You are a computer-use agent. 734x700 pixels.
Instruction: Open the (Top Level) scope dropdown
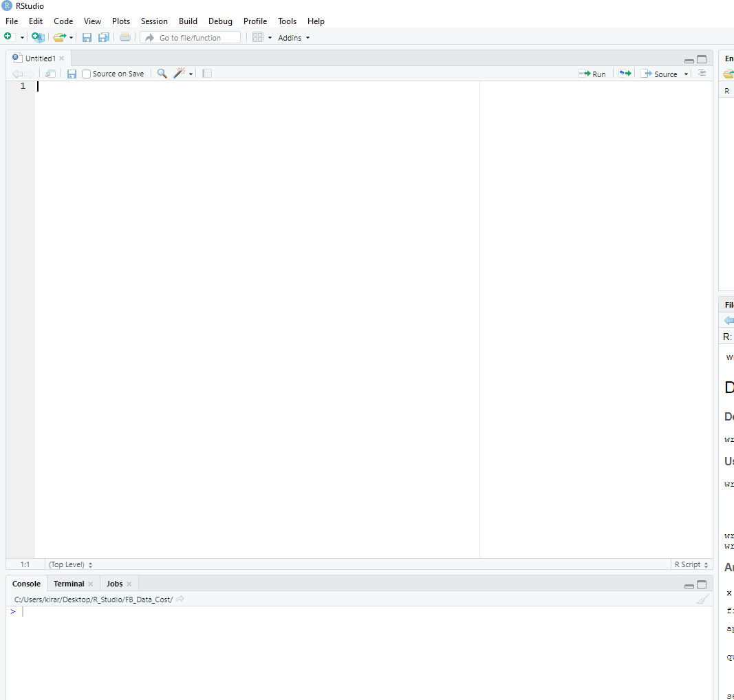(70, 564)
